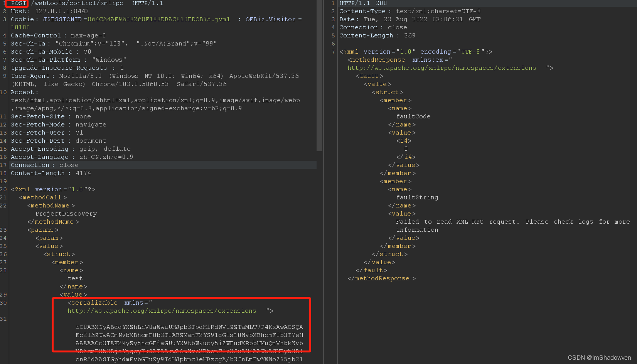Click the User-Agent header name
This screenshot has width=637, height=364.
(x=30, y=76)
